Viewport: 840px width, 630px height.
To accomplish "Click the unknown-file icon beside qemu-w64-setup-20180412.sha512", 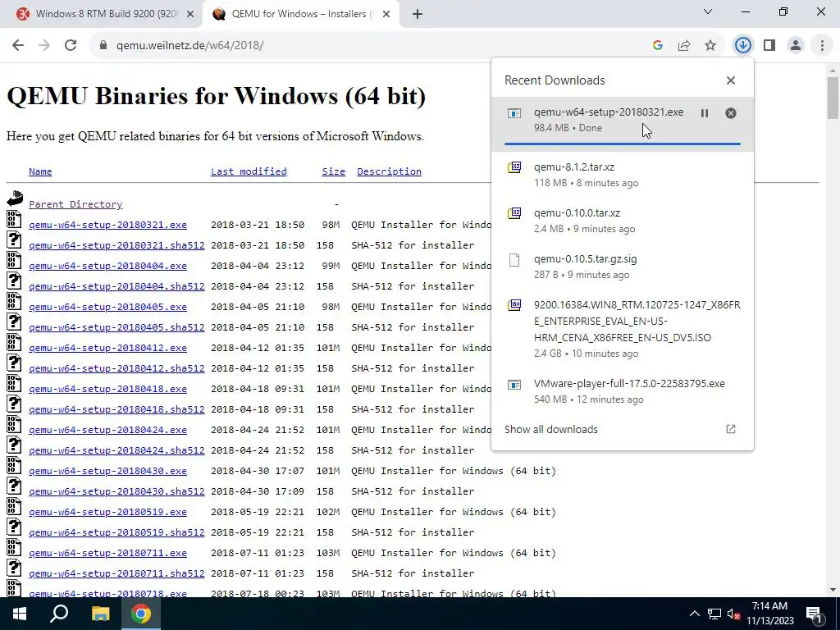I will tap(14, 363).
